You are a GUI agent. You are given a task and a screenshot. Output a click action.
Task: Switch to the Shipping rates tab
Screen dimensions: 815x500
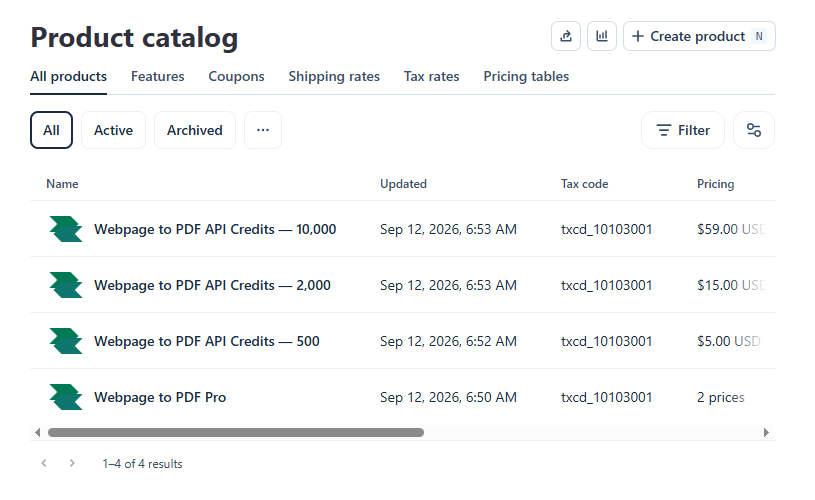334,76
